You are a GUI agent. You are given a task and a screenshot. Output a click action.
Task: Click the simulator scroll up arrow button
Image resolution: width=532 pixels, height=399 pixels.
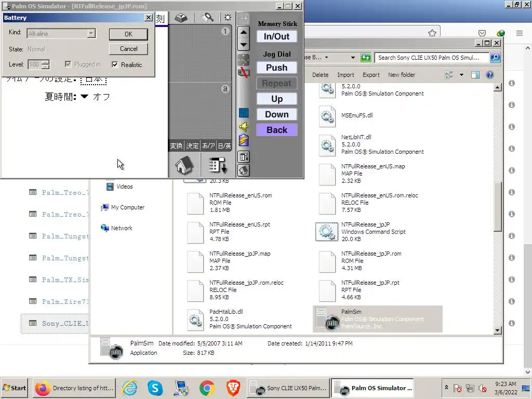243,32
